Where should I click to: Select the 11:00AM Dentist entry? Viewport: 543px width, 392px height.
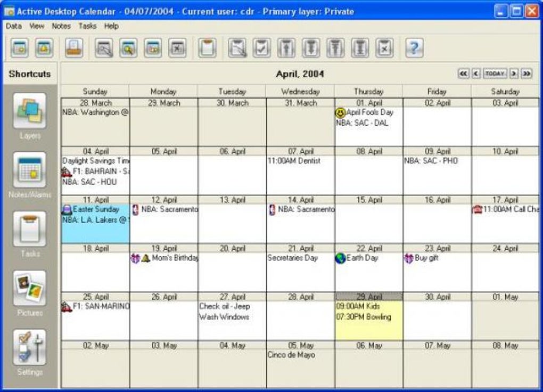click(294, 161)
